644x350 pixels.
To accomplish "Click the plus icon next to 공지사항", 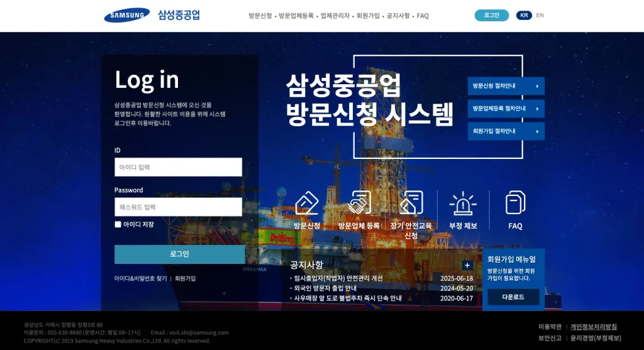I will click(x=467, y=265).
